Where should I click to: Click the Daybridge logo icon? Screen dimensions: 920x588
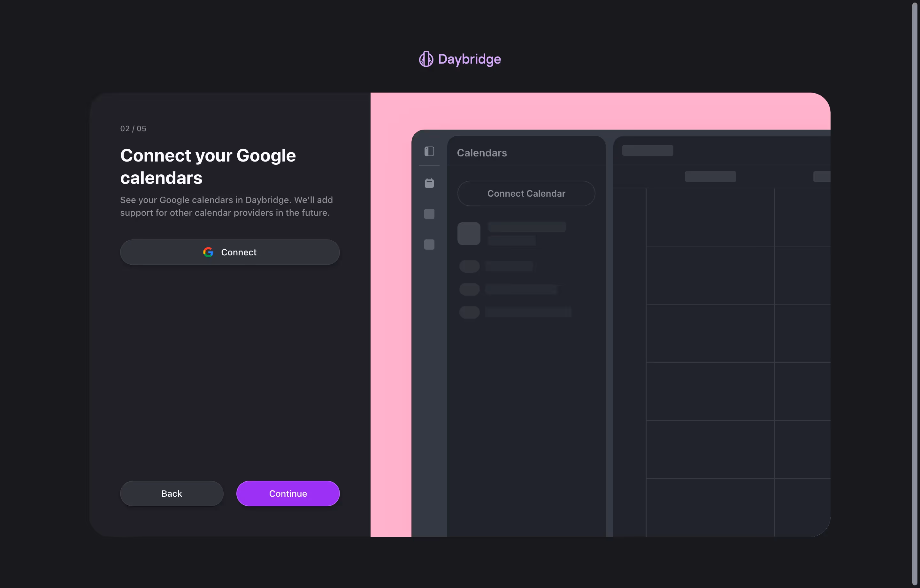[425, 59]
